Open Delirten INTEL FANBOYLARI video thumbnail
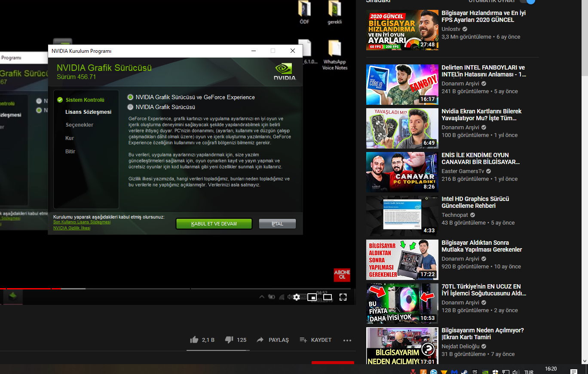Viewport: 588px width, 374px height. pos(402,85)
